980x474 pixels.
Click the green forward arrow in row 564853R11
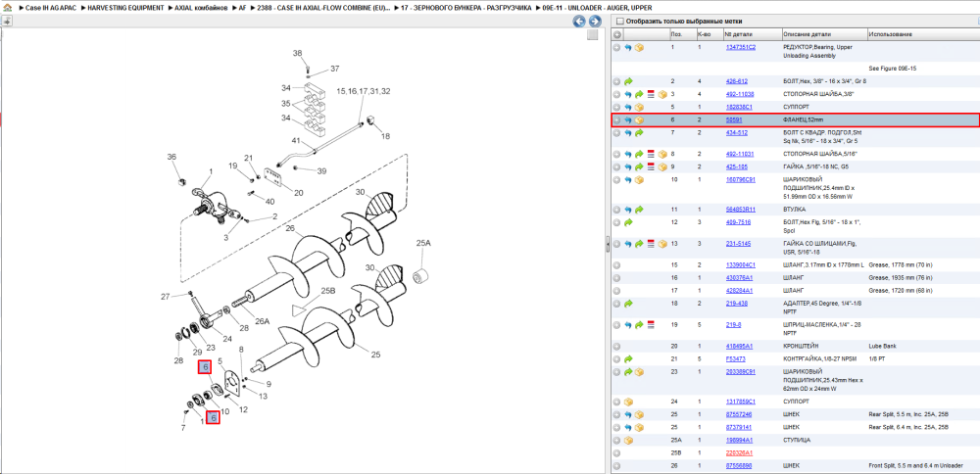(x=639, y=210)
